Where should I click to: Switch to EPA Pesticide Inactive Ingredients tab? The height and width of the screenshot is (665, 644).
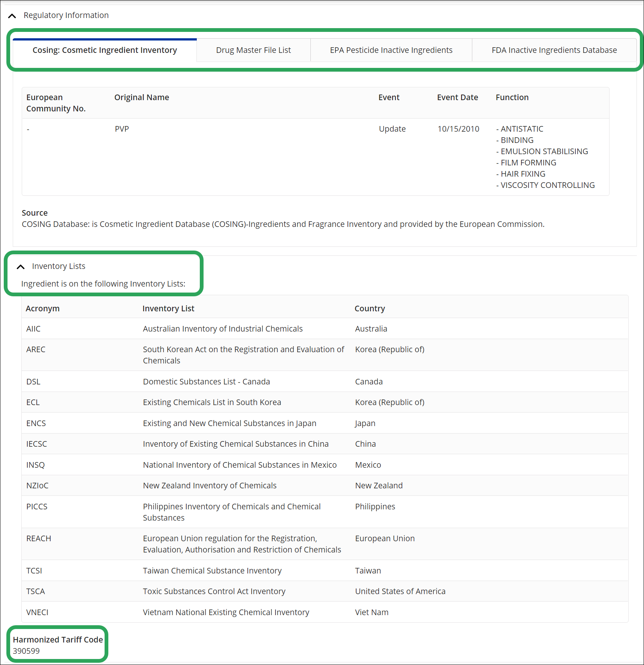tap(391, 50)
